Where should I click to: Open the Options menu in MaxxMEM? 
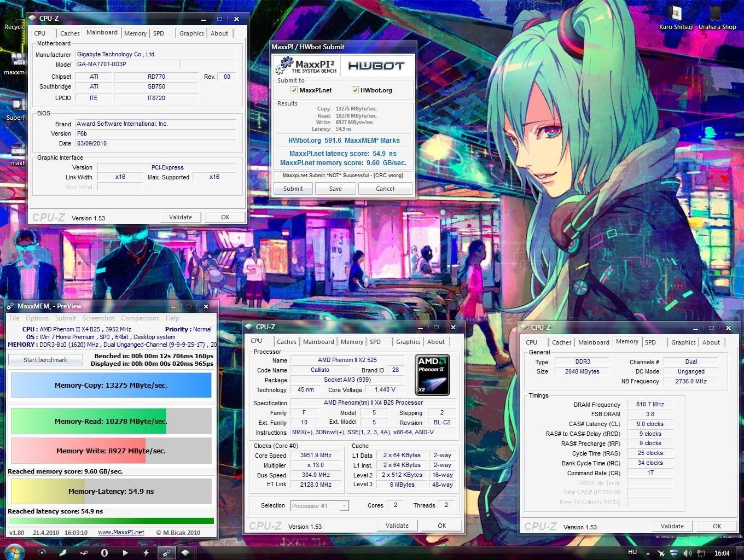[x=37, y=318]
